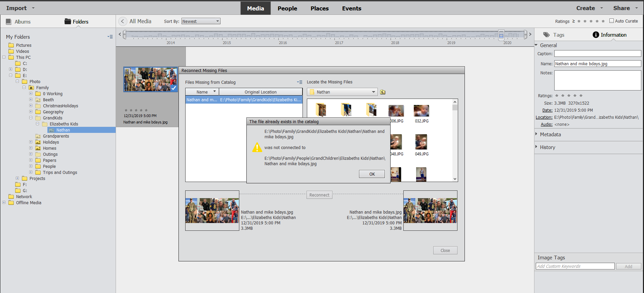Viewport: 644px width, 293px height.
Task: Click the Homes folder picture icon
Action: pos(38,148)
